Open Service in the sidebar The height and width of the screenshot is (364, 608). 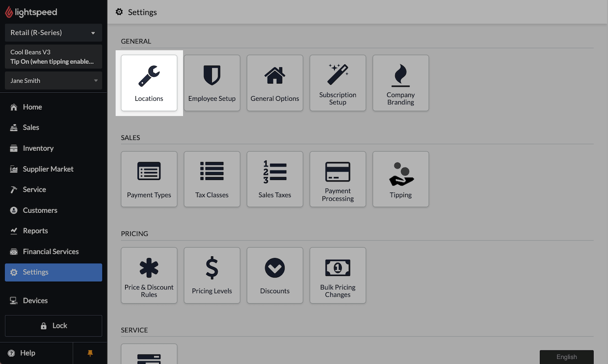click(x=53, y=189)
